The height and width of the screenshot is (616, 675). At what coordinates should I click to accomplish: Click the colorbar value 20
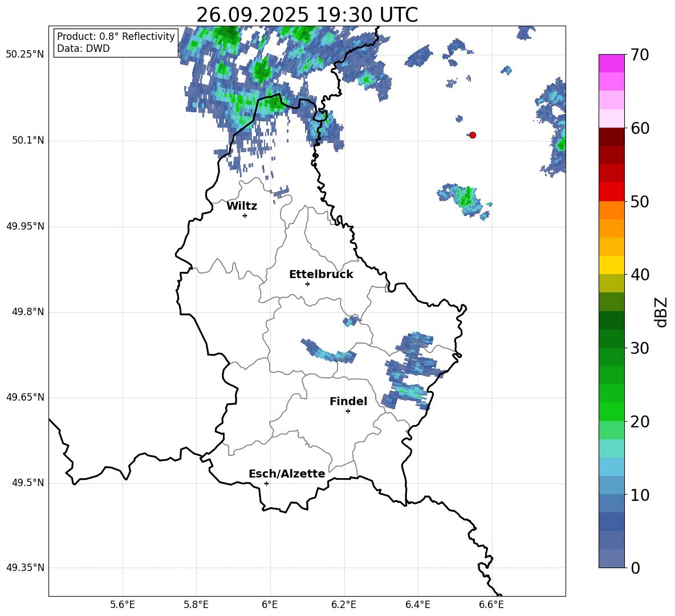coord(640,422)
